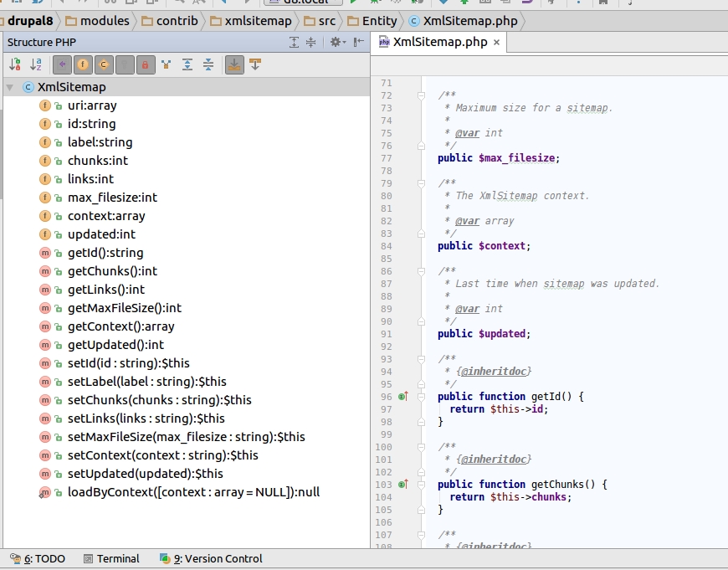Toggle autoscroll to source button
Viewport: 728px width, 570px height.
(234, 64)
